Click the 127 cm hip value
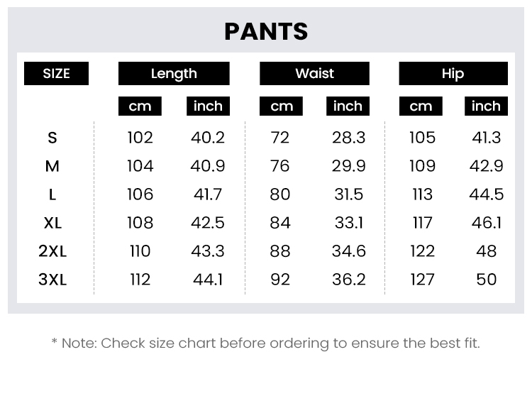 [x=422, y=280]
